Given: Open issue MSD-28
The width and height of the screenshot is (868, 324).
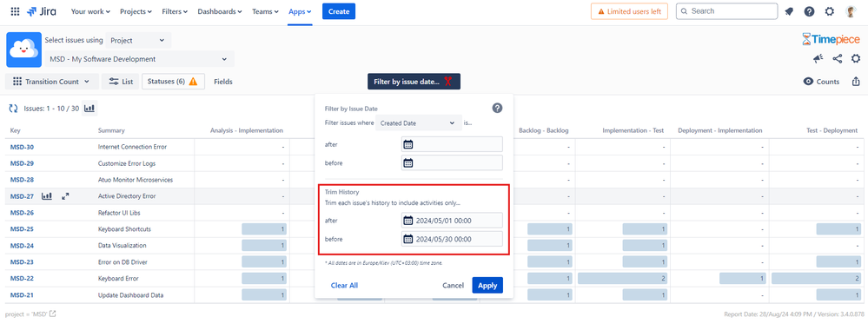Looking at the screenshot, I should [22, 180].
